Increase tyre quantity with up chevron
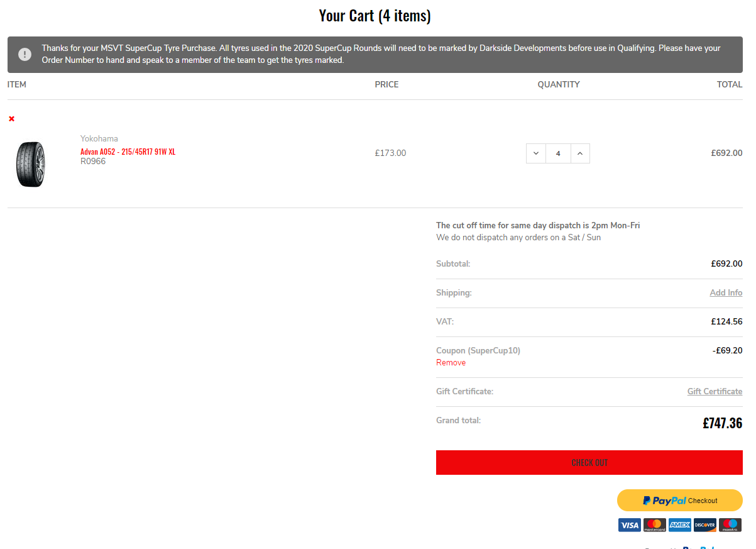 (x=580, y=153)
